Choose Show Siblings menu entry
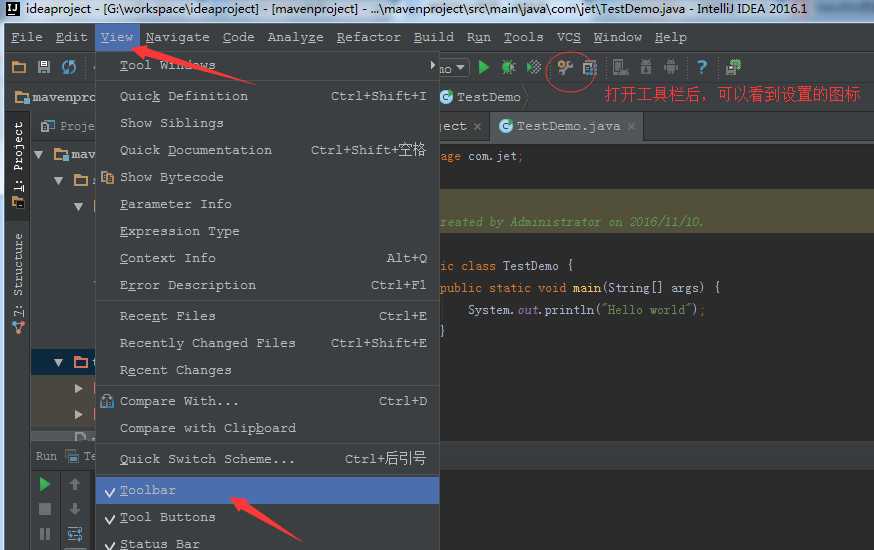874x550 pixels. click(x=268, y=123)
